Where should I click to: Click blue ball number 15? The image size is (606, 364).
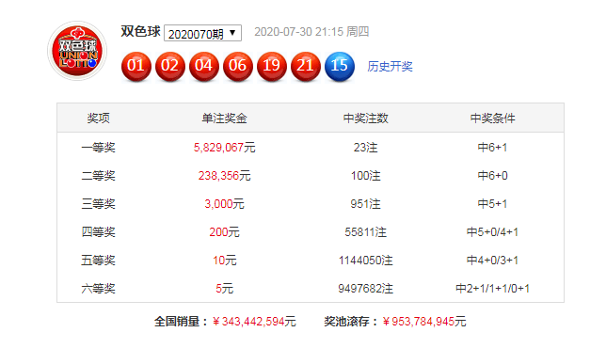[x=340, y=66]
